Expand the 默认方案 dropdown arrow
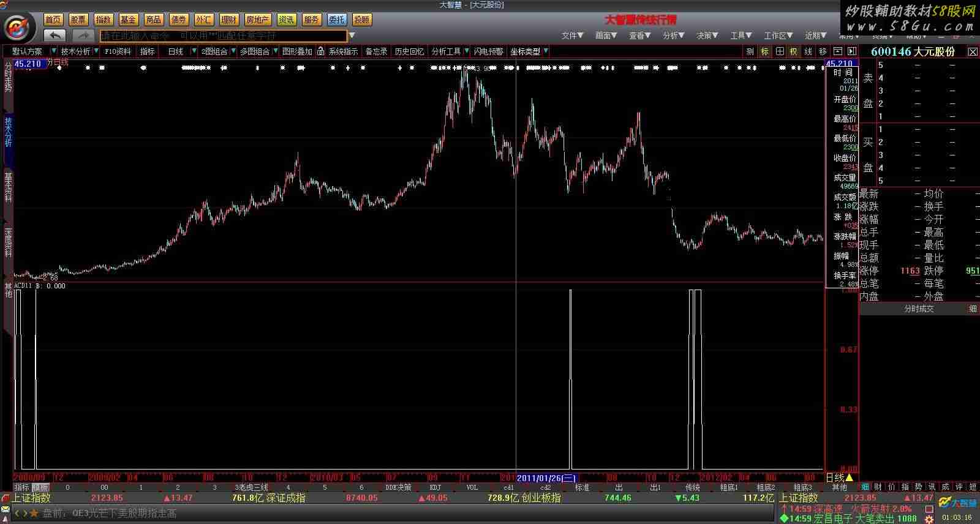Screen dimensions: 980x524 [x=54, y=51]
